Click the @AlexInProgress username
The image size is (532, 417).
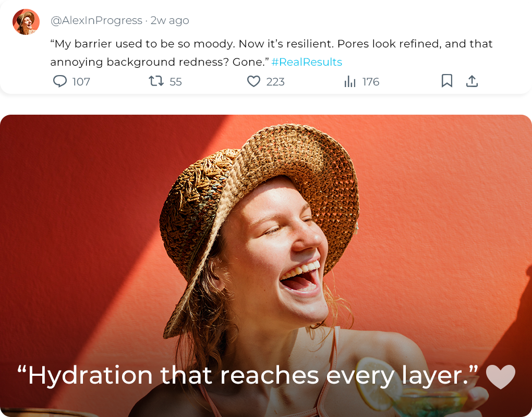point(96,21)
